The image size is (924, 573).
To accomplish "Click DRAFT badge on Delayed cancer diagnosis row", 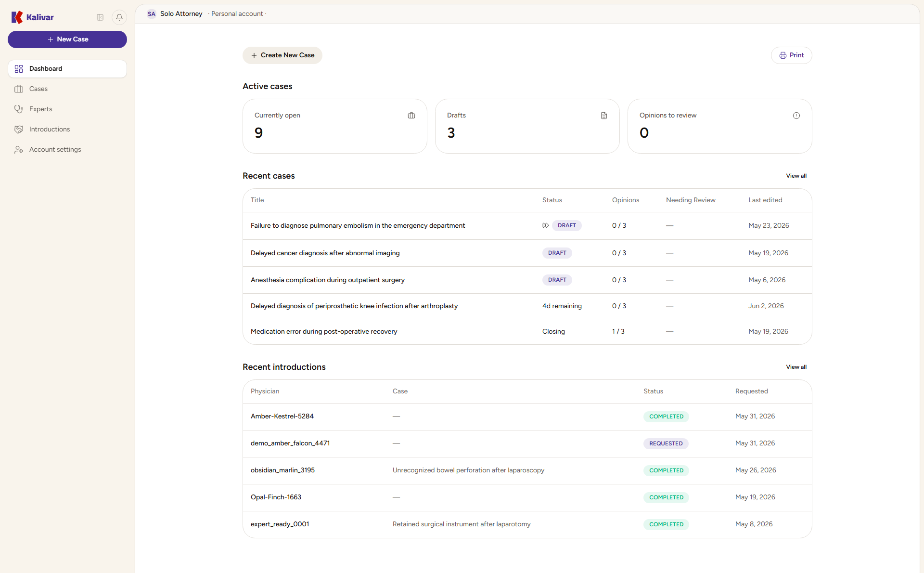I will (557, 253).
